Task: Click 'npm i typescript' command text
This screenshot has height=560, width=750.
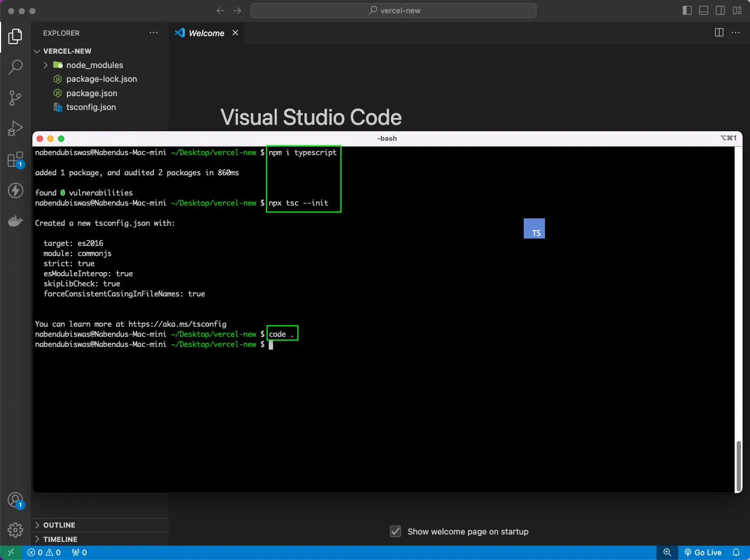Action: click(303, 152)
